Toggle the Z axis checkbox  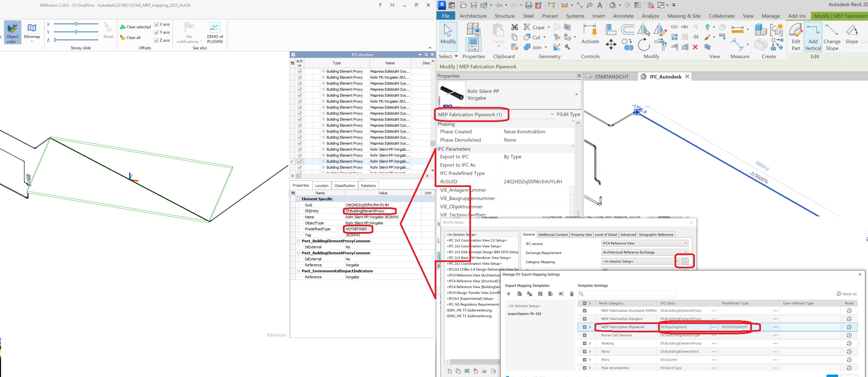(x=156, y=40)
